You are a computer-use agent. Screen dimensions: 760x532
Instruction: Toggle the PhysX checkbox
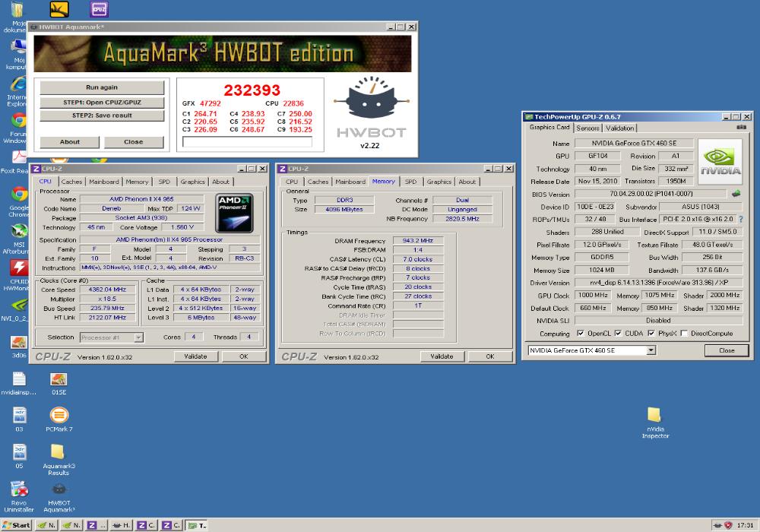pyautogui.click(x=651, y=334)
